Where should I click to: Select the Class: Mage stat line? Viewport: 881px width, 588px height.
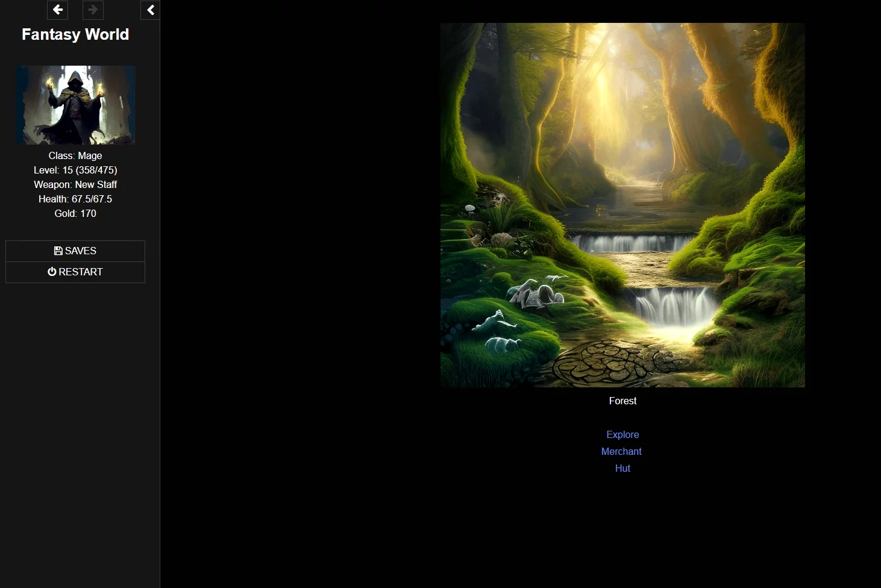coord(75,156)
